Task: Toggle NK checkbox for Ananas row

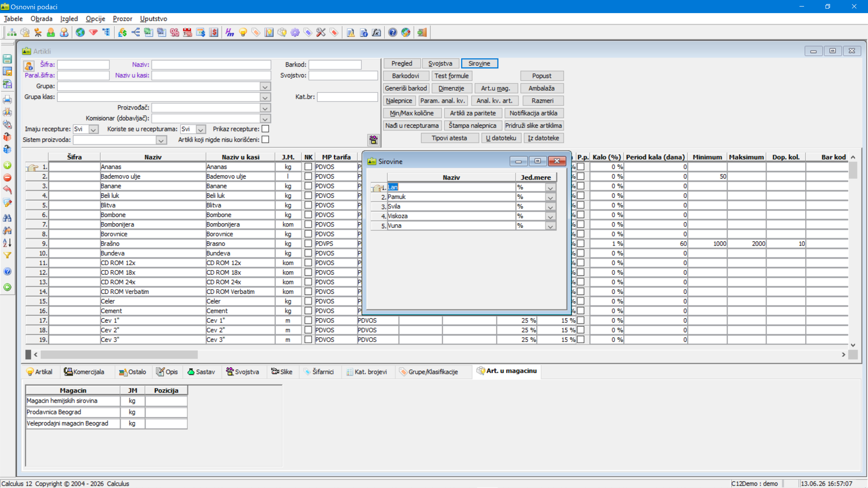Action: [x=308, y=167]
